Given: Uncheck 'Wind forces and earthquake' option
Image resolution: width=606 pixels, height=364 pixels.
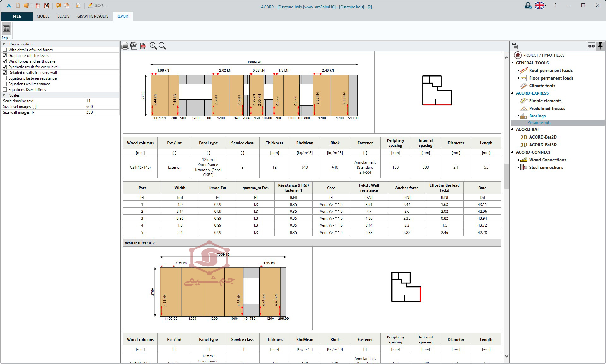Looking at the screenshot, I should pos(5,61).
